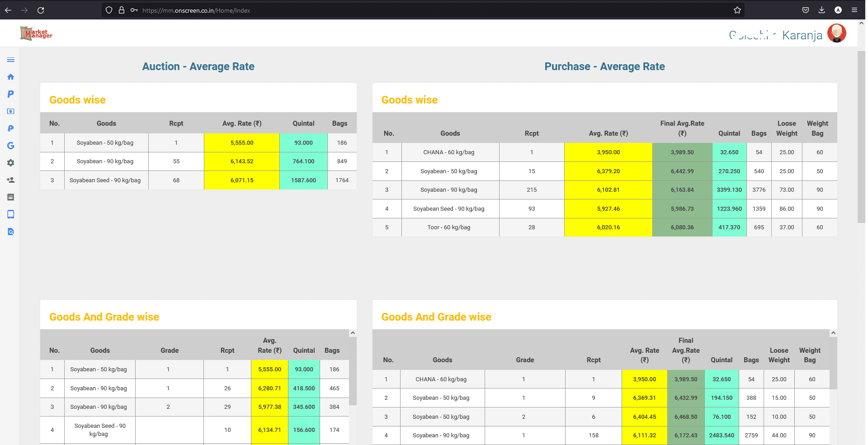This screenshot has height=445, width=868.
Task: Click grade-wise auction quintal 156.600
Action: click(x=304, y=430)
